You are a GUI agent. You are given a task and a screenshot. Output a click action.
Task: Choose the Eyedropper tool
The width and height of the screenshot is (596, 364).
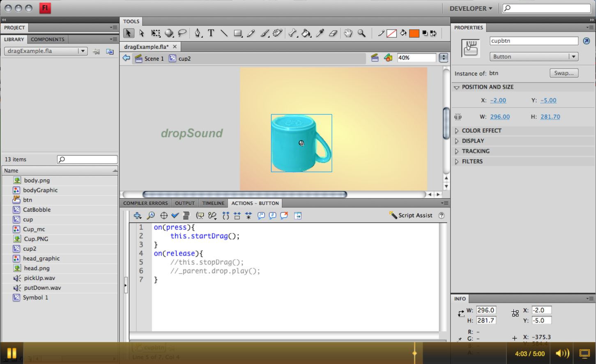(320, 33)
